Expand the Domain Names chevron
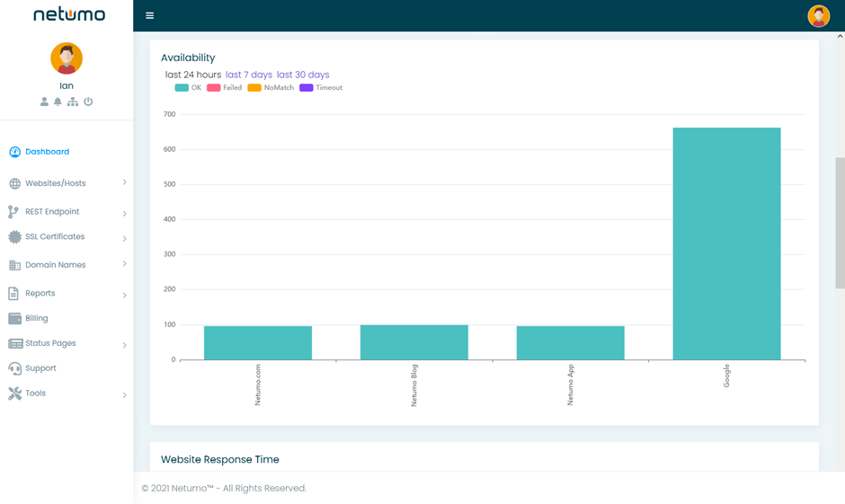Image resolution: width=845 pixels, height=504 pixels. pyautogui.click(x=124, y=263)
